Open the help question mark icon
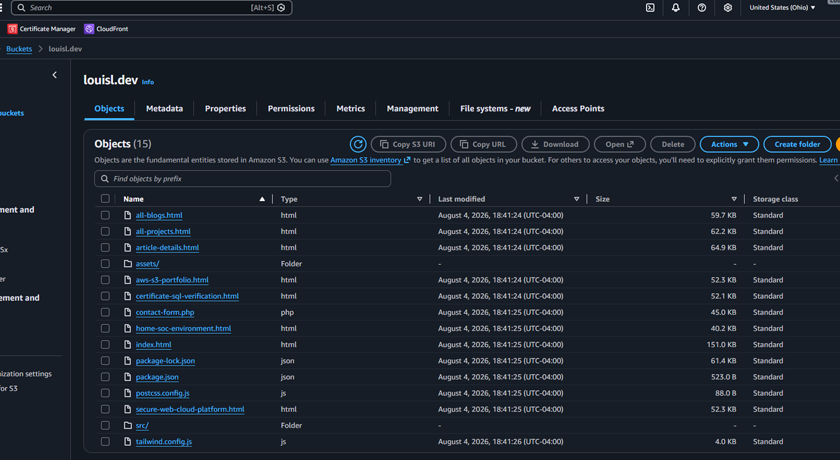Viewport: 840px width, 460px height. coord(702,7)
